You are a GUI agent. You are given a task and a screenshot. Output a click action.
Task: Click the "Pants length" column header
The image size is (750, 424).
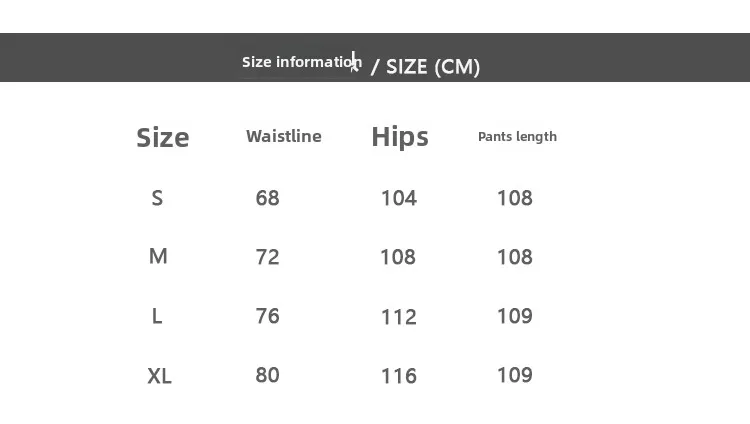pos(517,136)
